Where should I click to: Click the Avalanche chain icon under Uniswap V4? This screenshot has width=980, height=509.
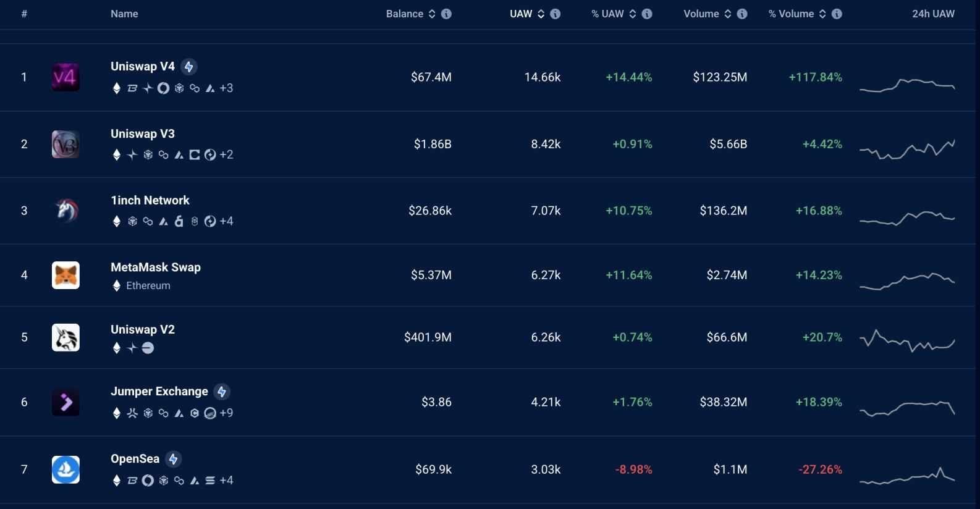tap(210, 88)
